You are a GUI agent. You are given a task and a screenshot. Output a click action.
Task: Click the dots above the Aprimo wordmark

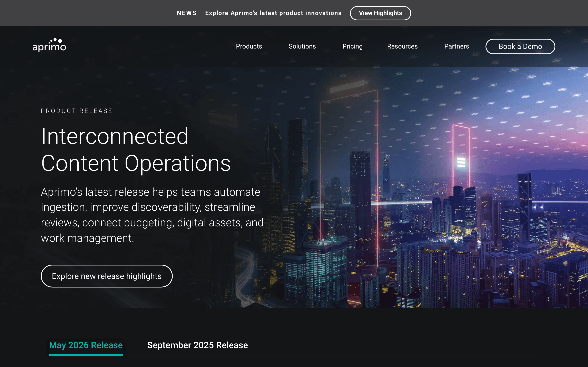pos(56,41)
